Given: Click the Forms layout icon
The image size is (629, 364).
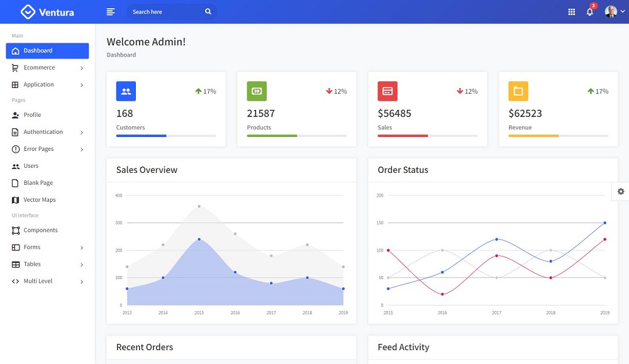Looking at the screenshot, I should click(15, 247).
